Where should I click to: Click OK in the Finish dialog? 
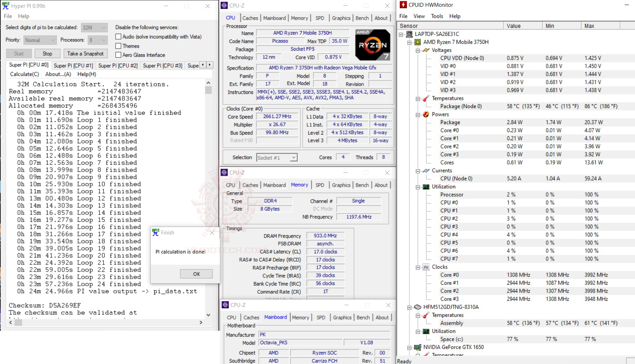196,274
